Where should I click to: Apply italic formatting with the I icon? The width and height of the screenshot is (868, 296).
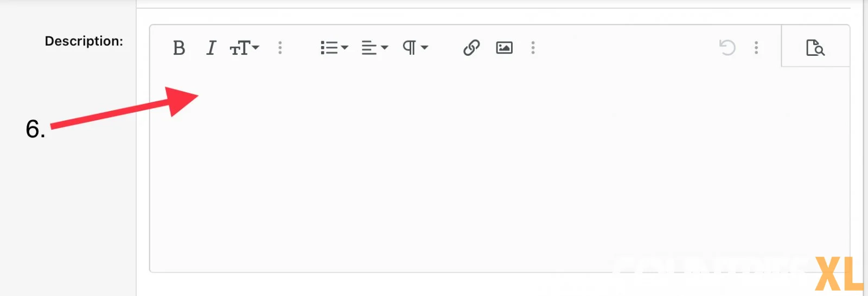(211, 48)
